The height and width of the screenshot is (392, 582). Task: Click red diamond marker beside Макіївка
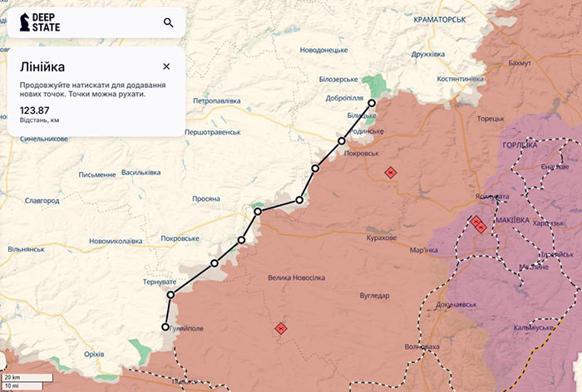(x=478, y=223)
